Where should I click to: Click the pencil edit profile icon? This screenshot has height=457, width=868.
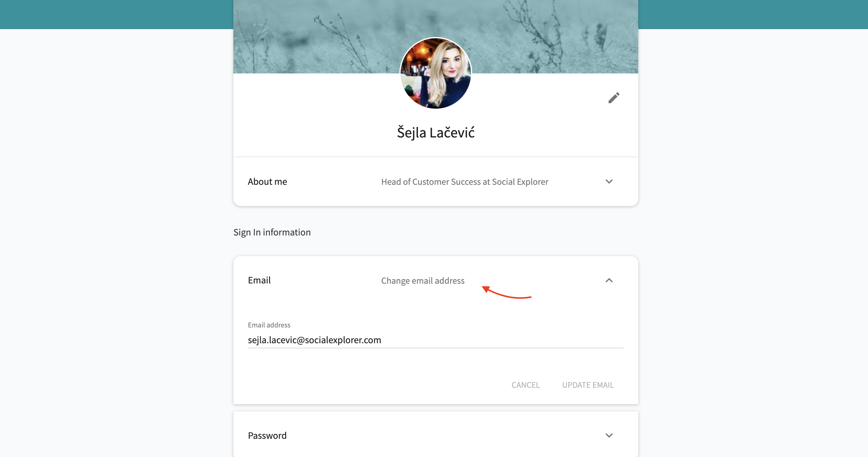coord(614,98)
